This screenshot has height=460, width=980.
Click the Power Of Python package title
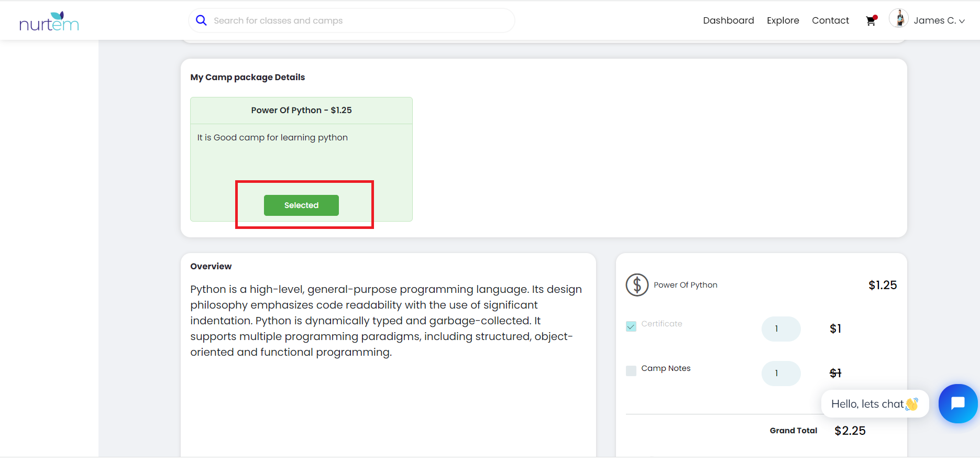[301, 110]
